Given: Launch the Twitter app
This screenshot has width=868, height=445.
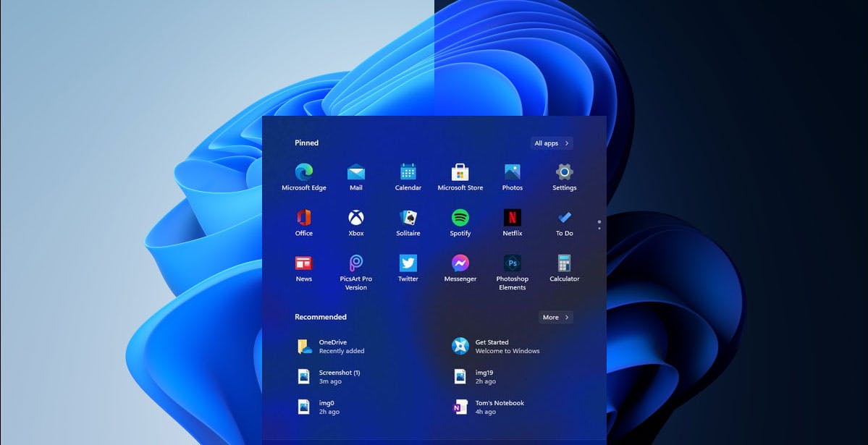Looking at the screenshot, I should (x=408, y=266).
